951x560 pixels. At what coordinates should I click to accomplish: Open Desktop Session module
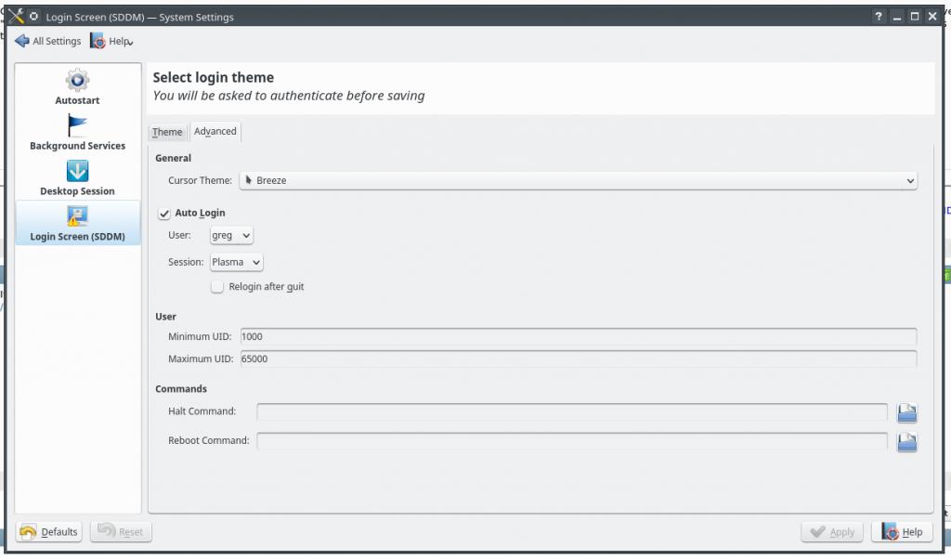77,172
